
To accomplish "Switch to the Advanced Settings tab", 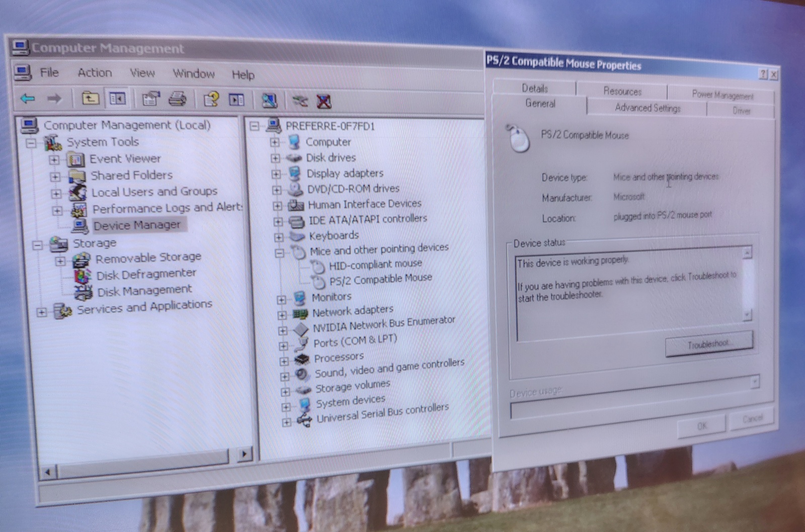I will tap(647, 108).
